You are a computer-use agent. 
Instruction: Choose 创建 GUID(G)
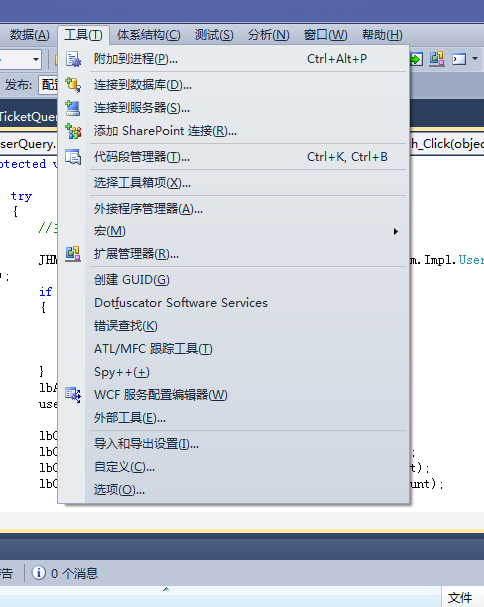pos(233,279)
